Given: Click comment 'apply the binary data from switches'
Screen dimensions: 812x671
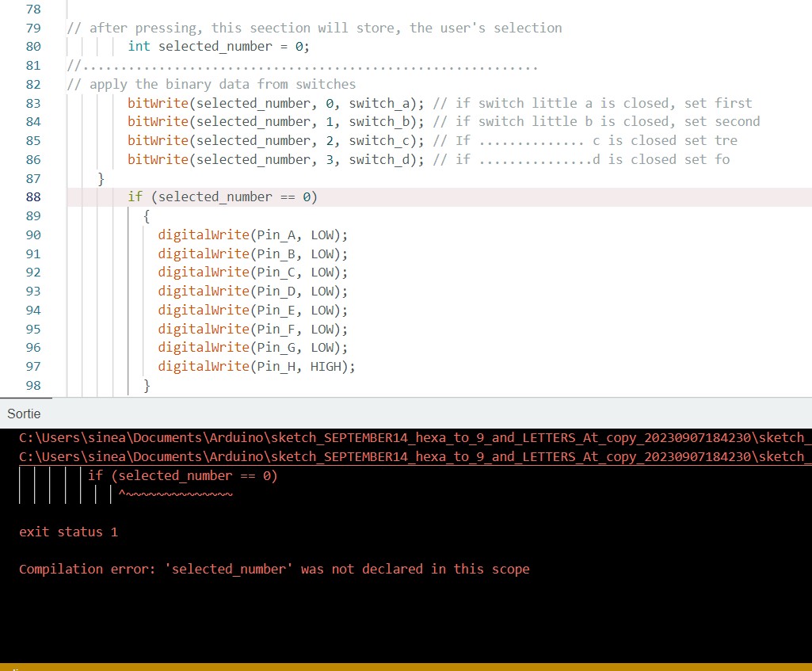Looking at the screenshot, I should click(x=212, y=85).
